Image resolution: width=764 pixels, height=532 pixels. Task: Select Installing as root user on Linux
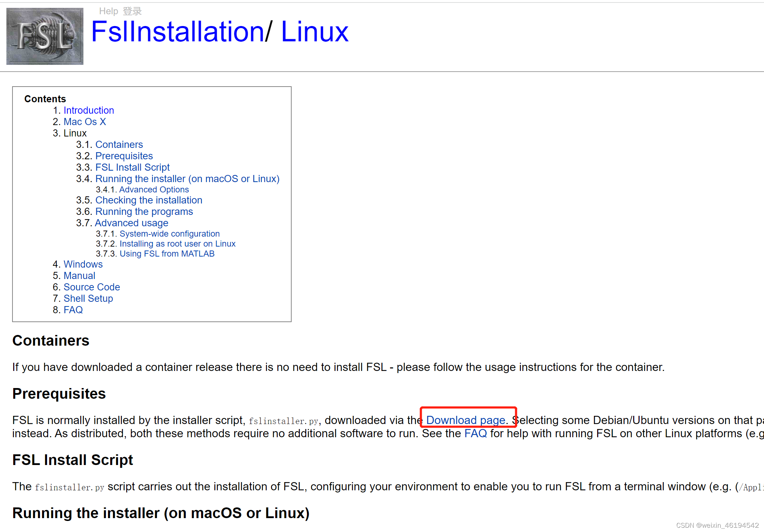177,244
